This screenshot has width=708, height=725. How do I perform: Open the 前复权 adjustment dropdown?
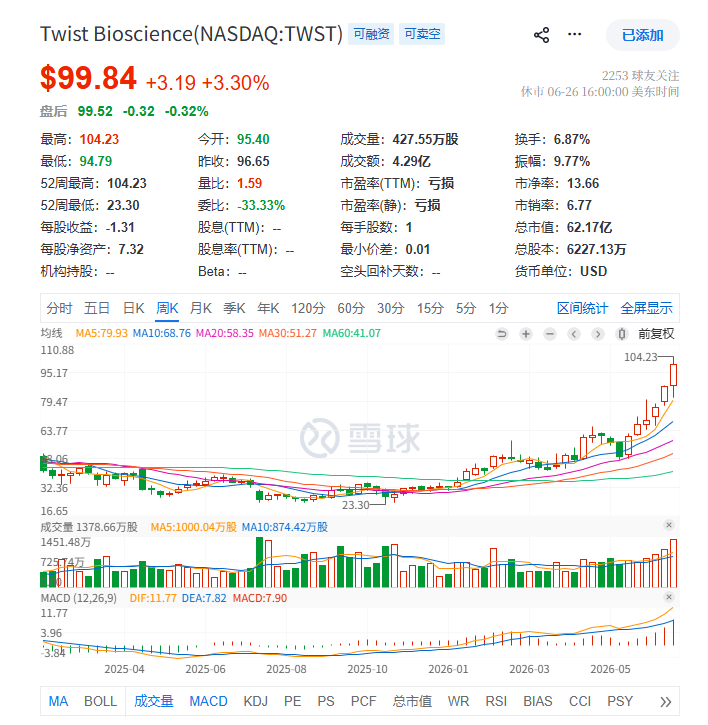(x=656, y=334)
